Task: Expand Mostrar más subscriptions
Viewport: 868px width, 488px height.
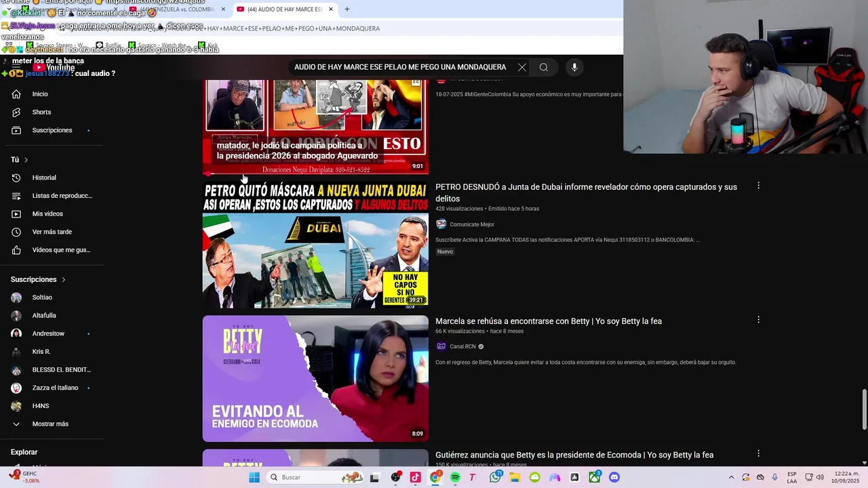Action: coord(52,424)
